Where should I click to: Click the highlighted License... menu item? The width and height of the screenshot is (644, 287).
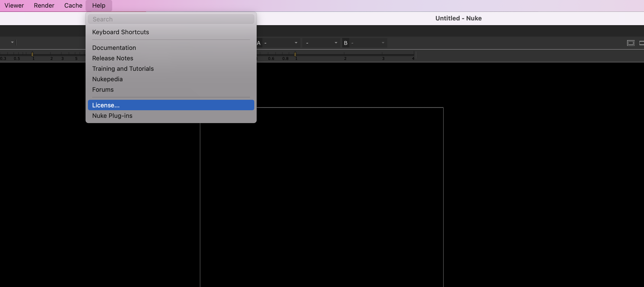point(106,105)
